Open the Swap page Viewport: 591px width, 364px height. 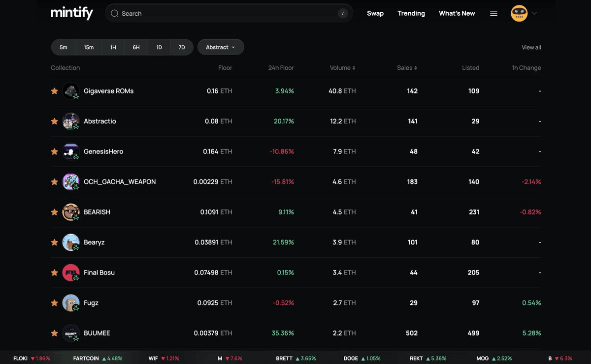[x=375, y=13]
